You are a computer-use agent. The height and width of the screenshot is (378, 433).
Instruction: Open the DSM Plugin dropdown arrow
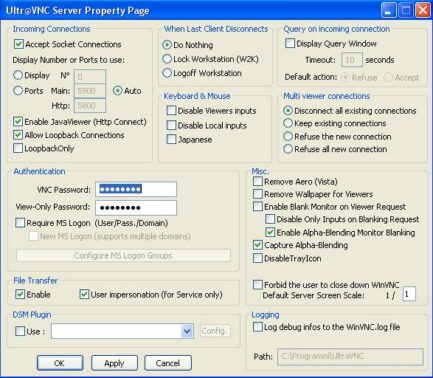[x=187, y=331]
